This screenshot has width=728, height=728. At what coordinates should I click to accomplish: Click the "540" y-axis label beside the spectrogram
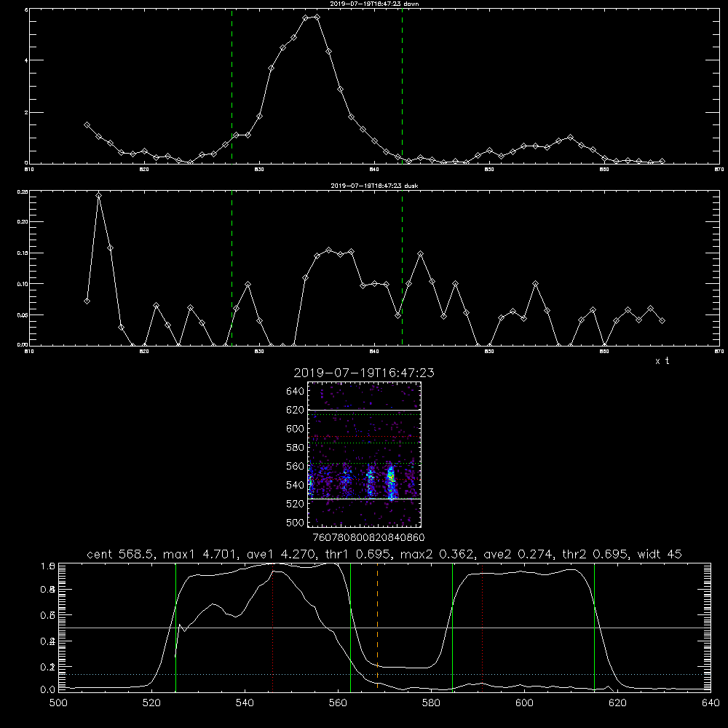(x=296, y=485)
